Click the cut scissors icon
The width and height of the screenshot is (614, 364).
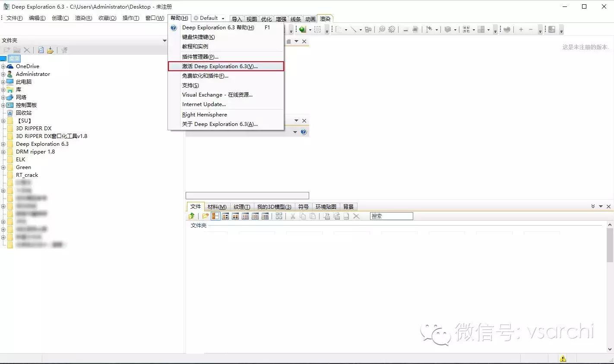pos(293,216)
